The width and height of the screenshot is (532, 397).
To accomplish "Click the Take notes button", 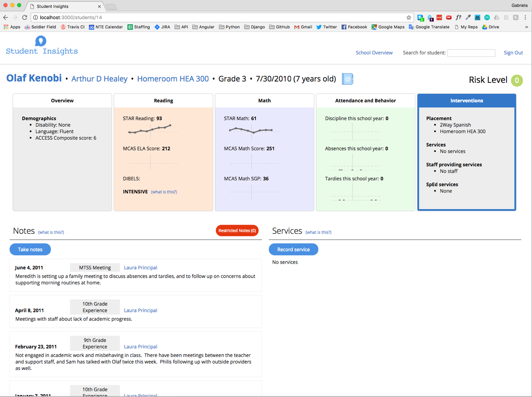I will [30, 249].
